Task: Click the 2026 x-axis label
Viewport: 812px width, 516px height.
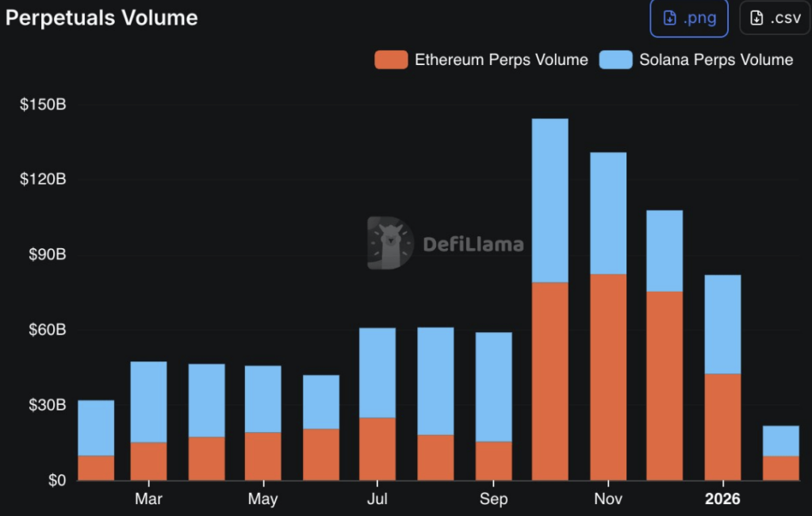Action: click(x=722, y=499)
